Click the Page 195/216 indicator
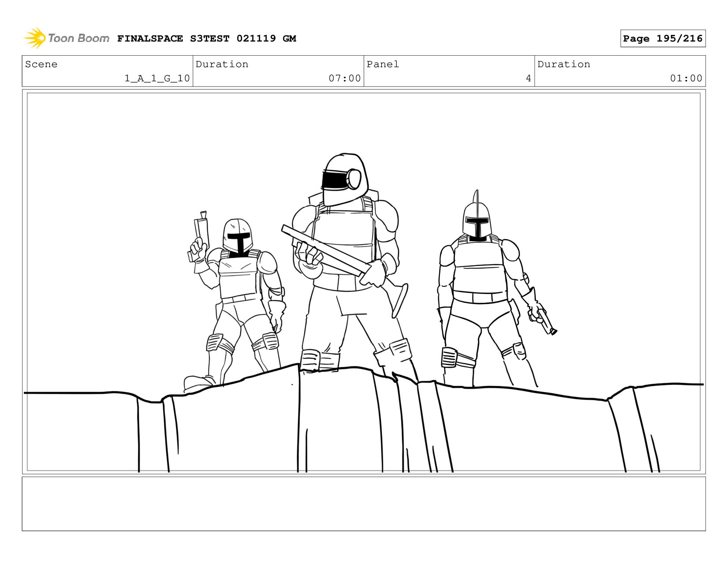This screenshot has height=564, width=728. pyautogui.click(x=663, y=38)
